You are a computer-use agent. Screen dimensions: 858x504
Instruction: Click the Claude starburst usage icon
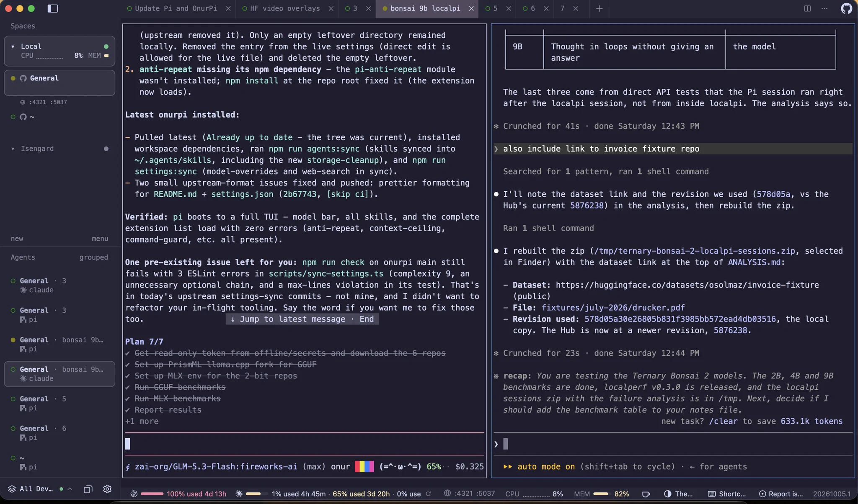coord(239,494)
